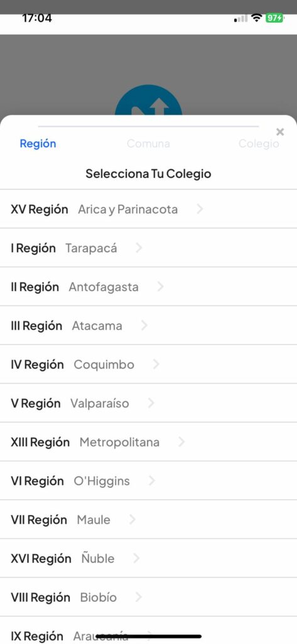Screen dimensions: 297x644
Task: Tap the 17:04 clock in status bar
Action: [x=37, y=18]
